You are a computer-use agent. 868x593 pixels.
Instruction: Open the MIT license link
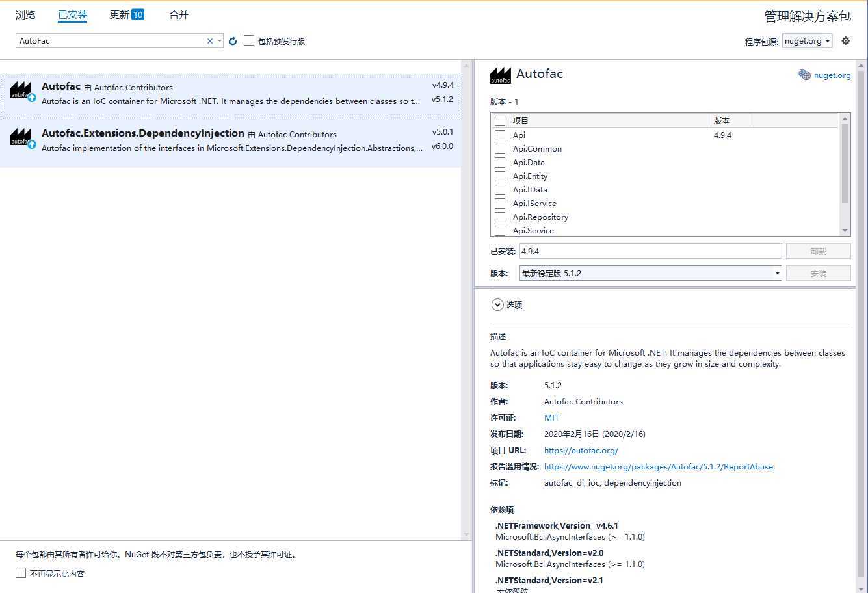(x=551, y=418)
